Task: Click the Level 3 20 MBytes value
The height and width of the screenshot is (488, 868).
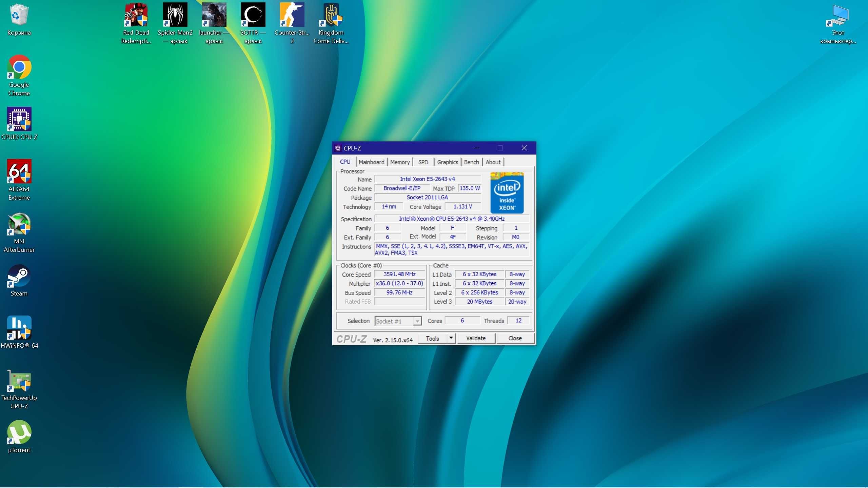Action: 479,302
